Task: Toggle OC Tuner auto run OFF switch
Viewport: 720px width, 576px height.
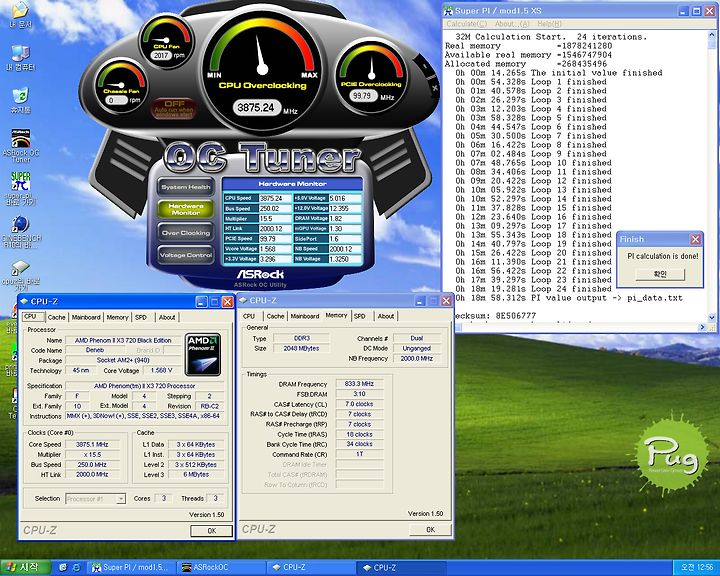Action: [174, 108]
